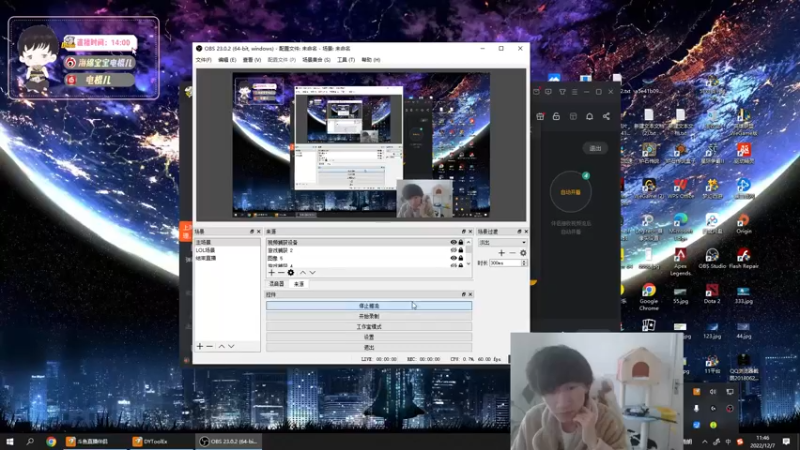Click 退出 pill button in dark window
The height and width of the screenshot is (450, 800).
595,148
